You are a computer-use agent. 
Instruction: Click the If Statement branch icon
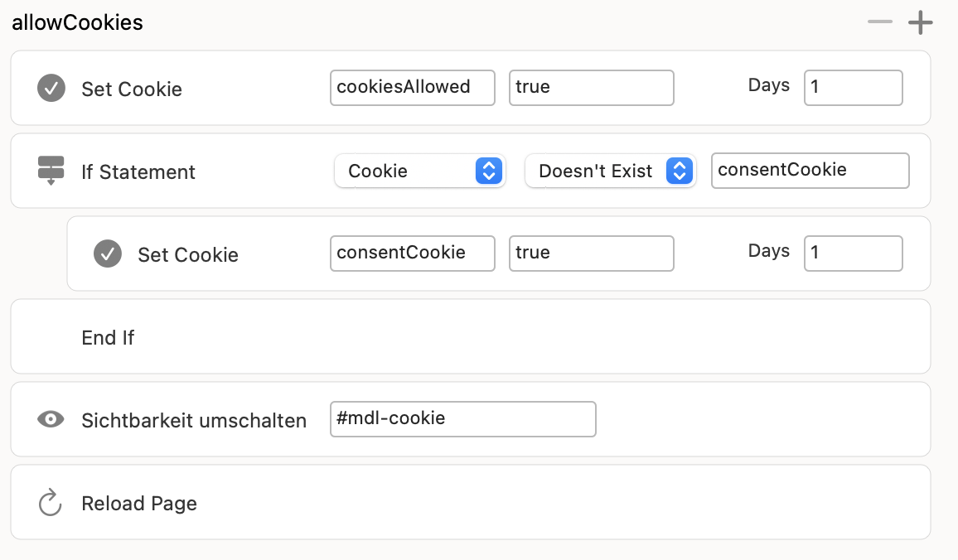(51, 171)
